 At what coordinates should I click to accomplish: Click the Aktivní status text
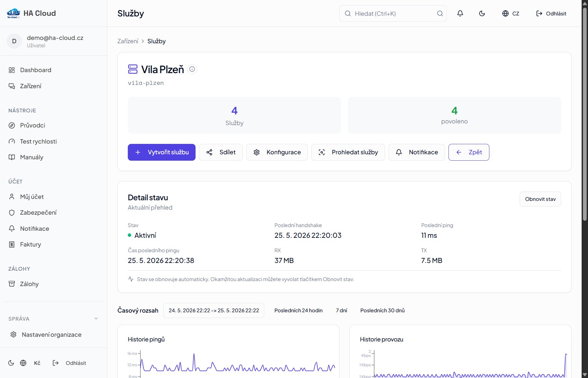(145, 235)
